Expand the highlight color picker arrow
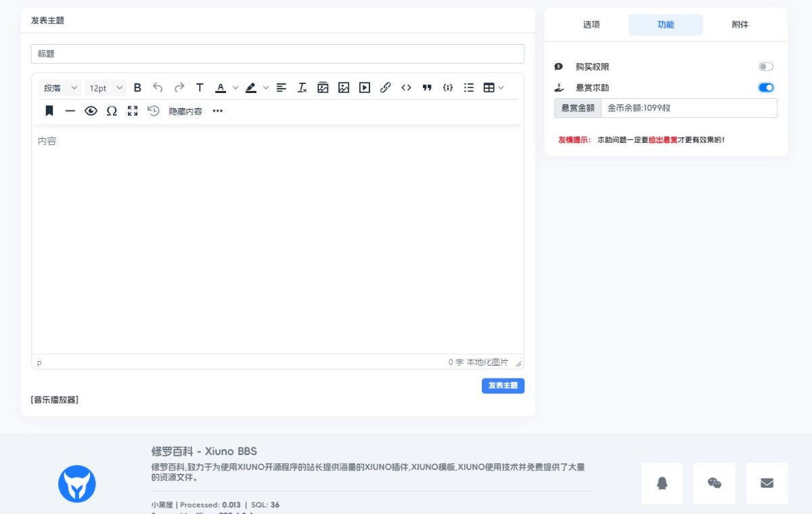Screen dimensions: 812x514 tap(266, 87)
